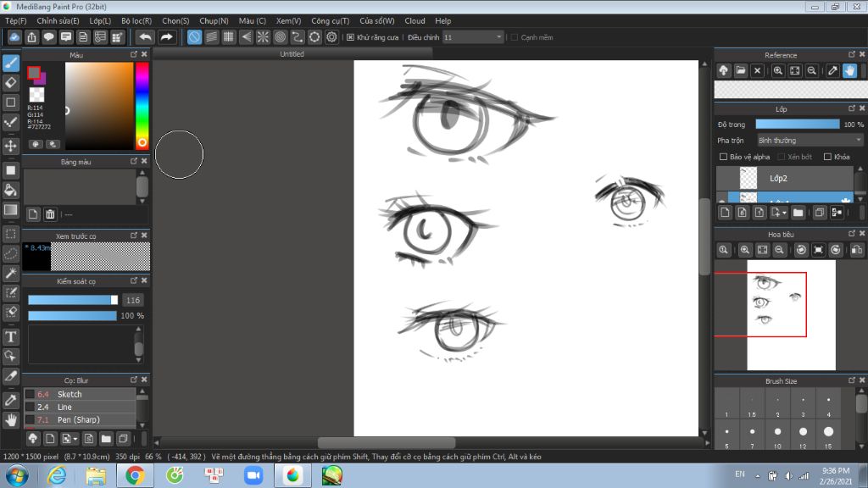The height and width of the screenshot is (488, 868).
Task: Open the Tệp(F) menu
Action: (15, 21)
